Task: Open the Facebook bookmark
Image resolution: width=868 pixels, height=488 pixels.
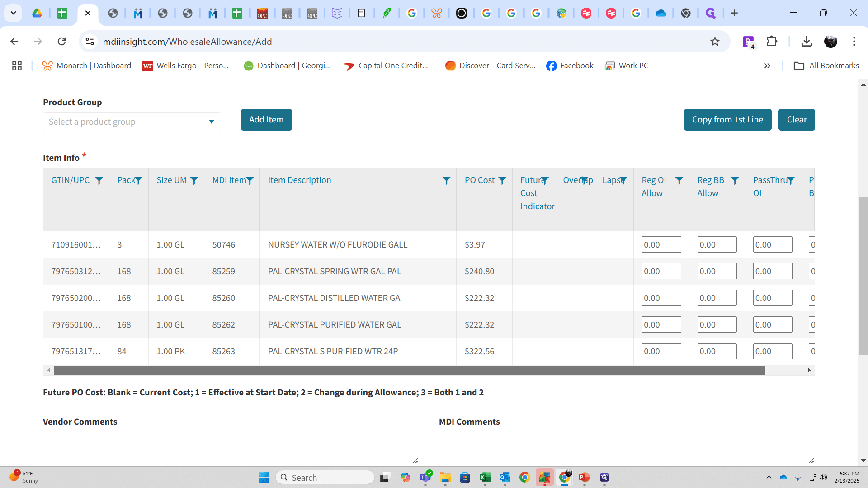Action: tap(570, 66)
